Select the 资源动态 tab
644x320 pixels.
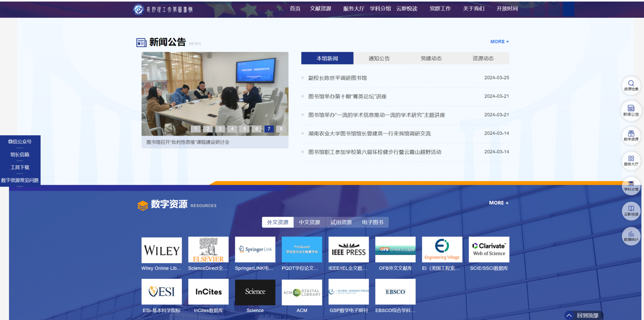tap(483, 58)
